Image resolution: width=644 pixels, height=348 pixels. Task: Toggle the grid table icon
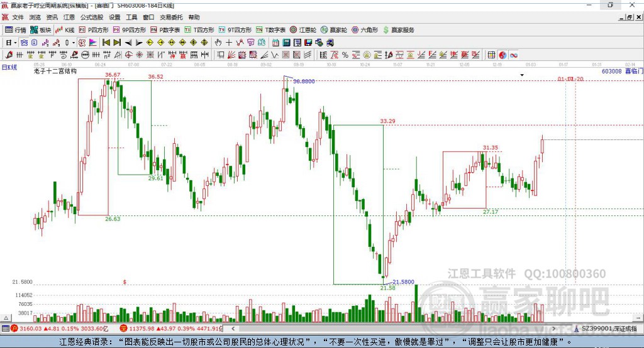[x=491, y=55]
